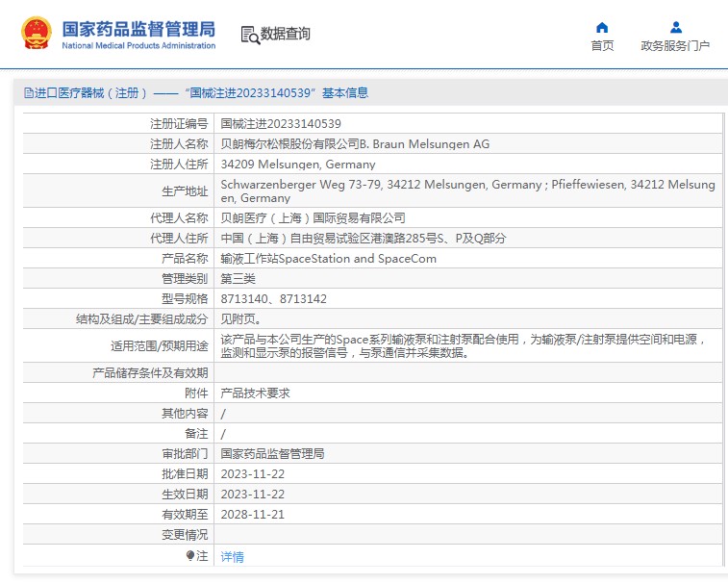The width and height of the screenshot is (728, 584).
Task: Open the 政务服务门户 user icon
Action: pyautogui.click(x=676, y=27)
